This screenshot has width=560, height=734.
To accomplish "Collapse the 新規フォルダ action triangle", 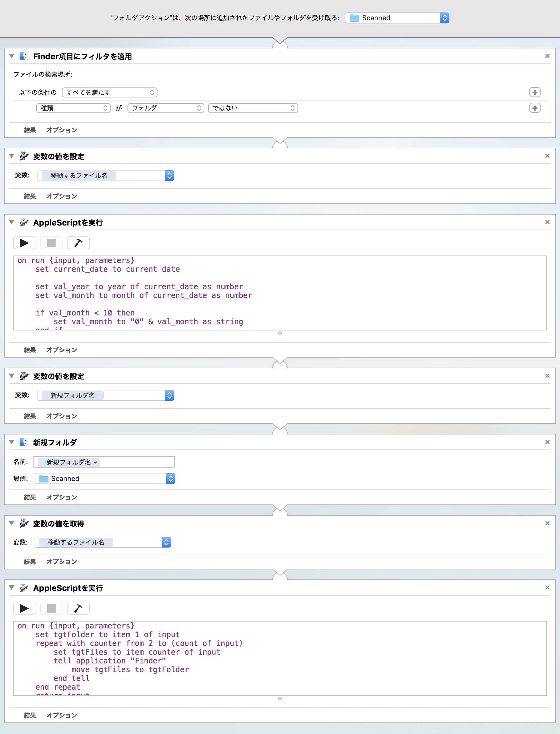I will tap(12, 442).
